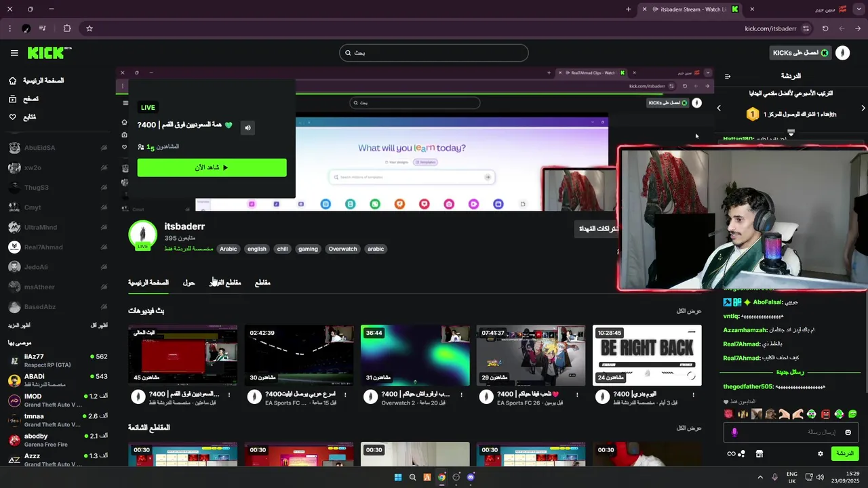This screenshot has height=488, width=868.
Task: Go to previous leaderboard slide
Action: click(719, 108)
